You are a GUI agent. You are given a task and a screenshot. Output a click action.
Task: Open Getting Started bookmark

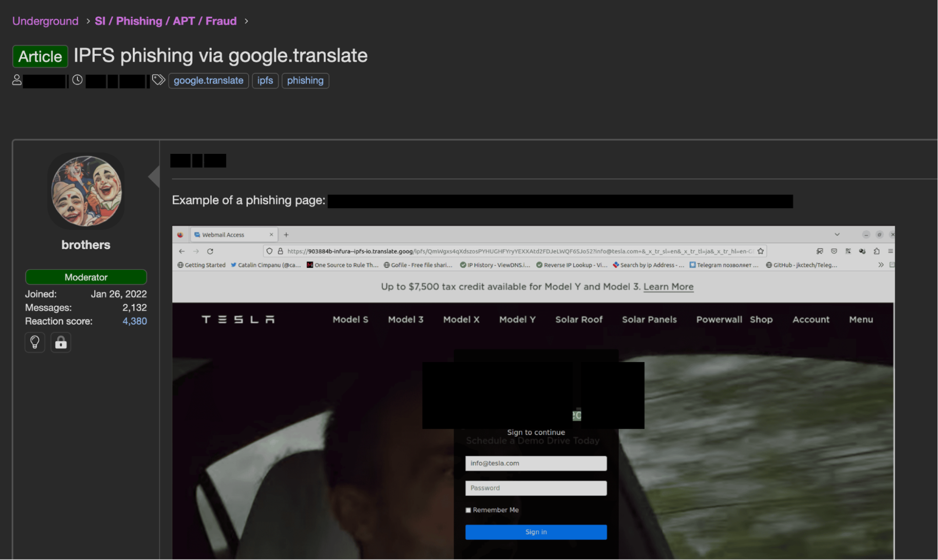pos(201,265)
